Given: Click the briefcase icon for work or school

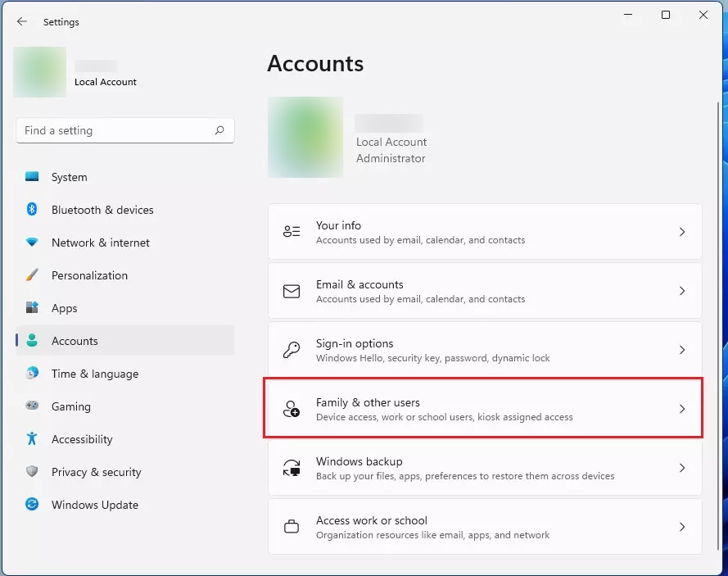Looking at the screenshot, I should (x=292, y=527).
